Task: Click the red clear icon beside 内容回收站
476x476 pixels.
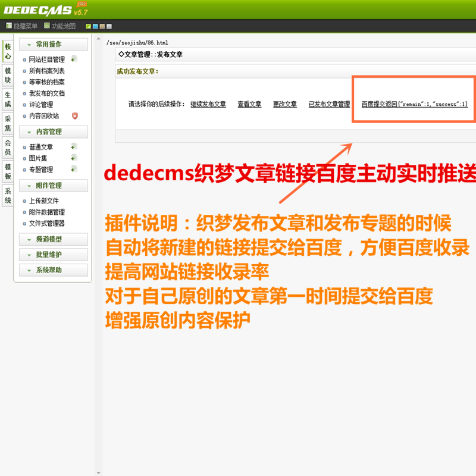Action: tap(75, 115)
